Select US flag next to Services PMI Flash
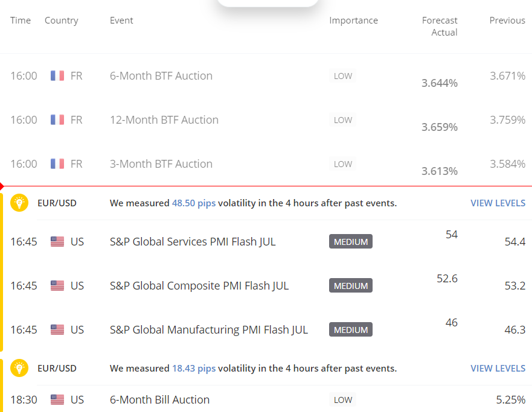 click(57, 242)
